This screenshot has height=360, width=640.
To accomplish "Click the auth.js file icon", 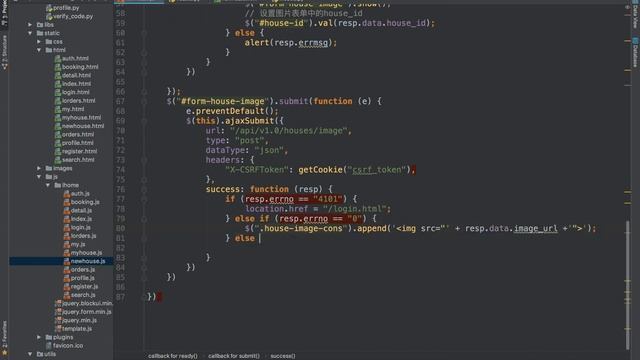I will [67, 193].
